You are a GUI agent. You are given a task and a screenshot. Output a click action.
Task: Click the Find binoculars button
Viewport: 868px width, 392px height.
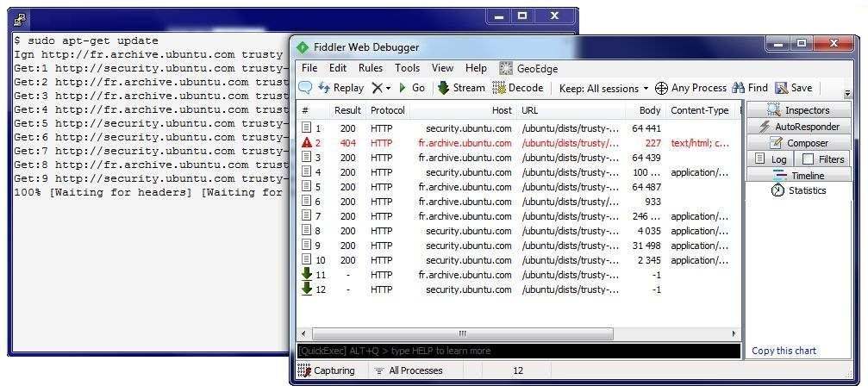tap(749, 88)
